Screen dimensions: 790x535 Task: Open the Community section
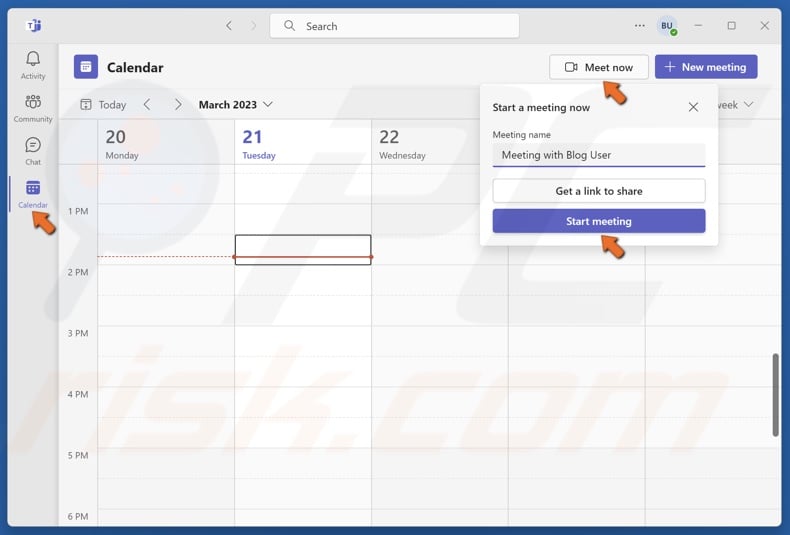point(33,108)
